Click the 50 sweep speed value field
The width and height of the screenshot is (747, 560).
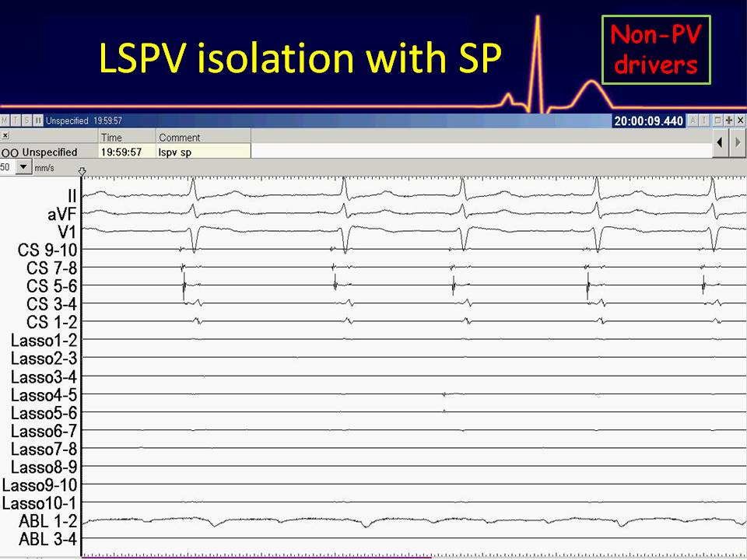click(x=6, y=167)
